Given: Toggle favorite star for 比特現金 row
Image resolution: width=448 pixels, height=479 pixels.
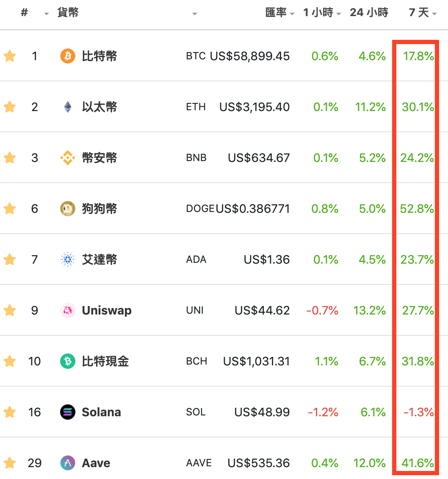Looking at the screenshot, I should [10, 361].
